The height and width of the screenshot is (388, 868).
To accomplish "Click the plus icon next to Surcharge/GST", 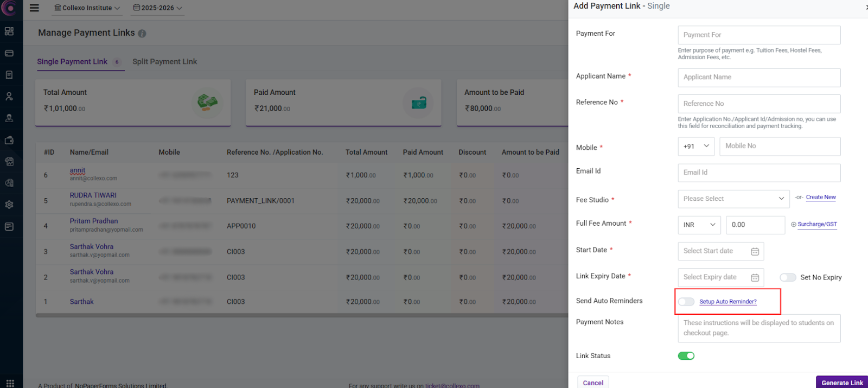I will tap(794, 224).
